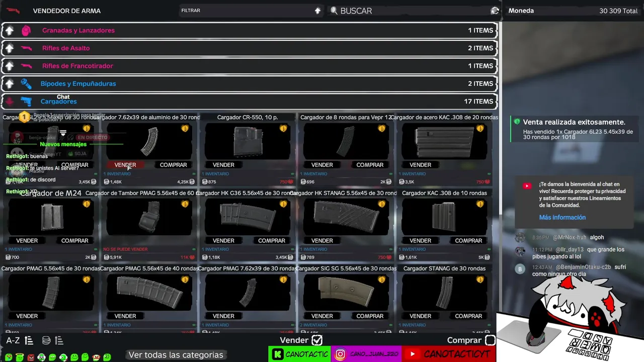This screenshot has width=644, height=362.
Task: Click the YouTube icon on bottom banner
Action: [x=413, y=354]
